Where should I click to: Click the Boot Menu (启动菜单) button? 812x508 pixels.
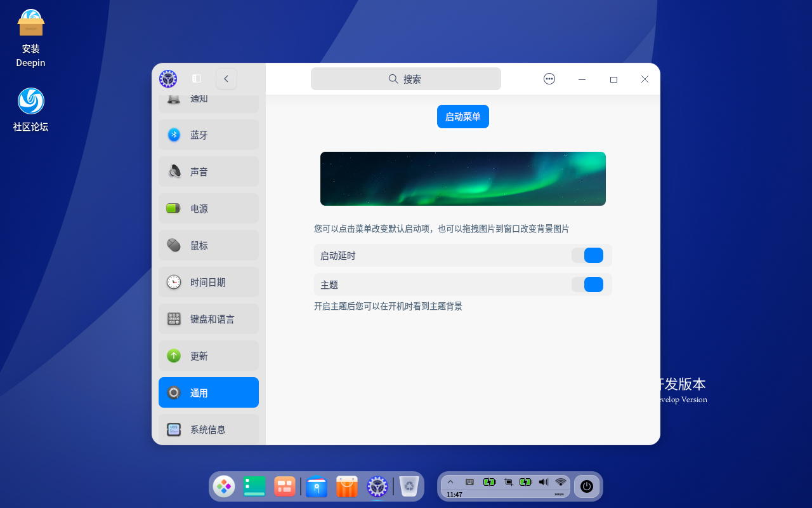pyautogui.click(x=462, y=116)
